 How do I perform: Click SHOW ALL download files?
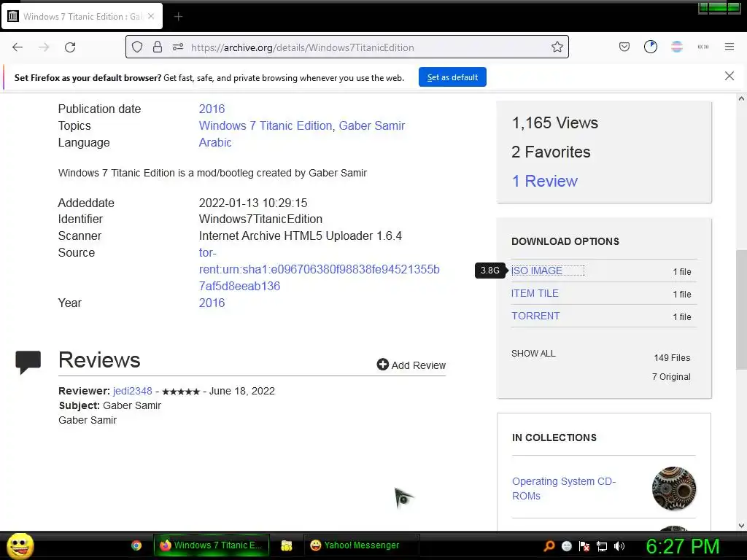[x=533, y=354]
